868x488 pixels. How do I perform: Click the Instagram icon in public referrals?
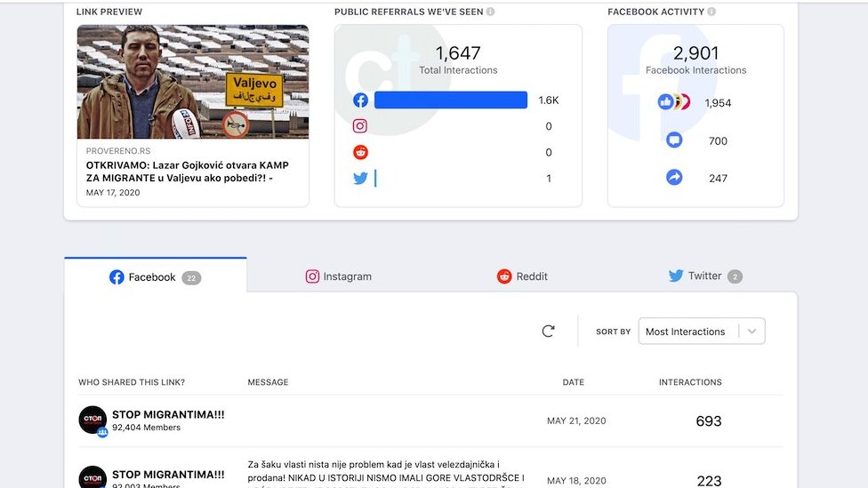click(360, 127)
